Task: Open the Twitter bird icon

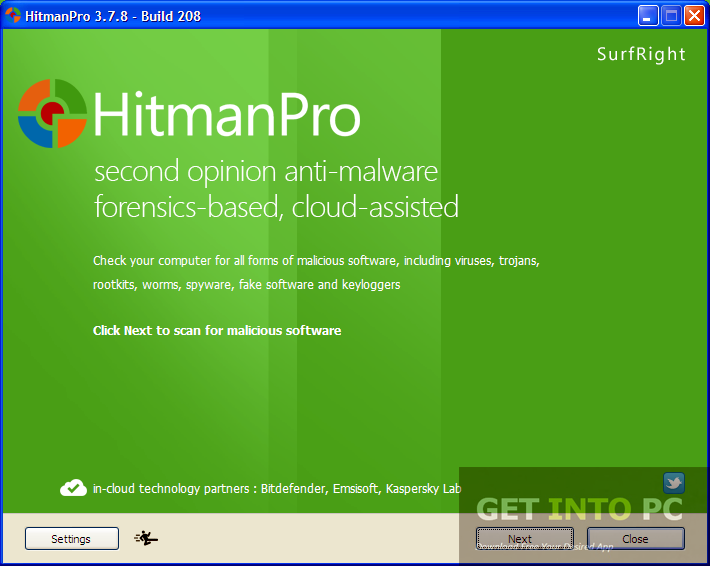Action: tap(674, 483)
